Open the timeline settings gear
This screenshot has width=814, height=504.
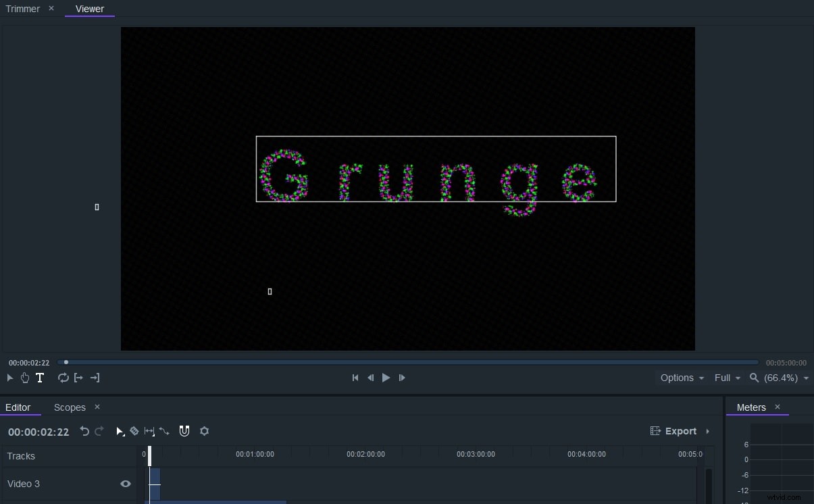204,431
